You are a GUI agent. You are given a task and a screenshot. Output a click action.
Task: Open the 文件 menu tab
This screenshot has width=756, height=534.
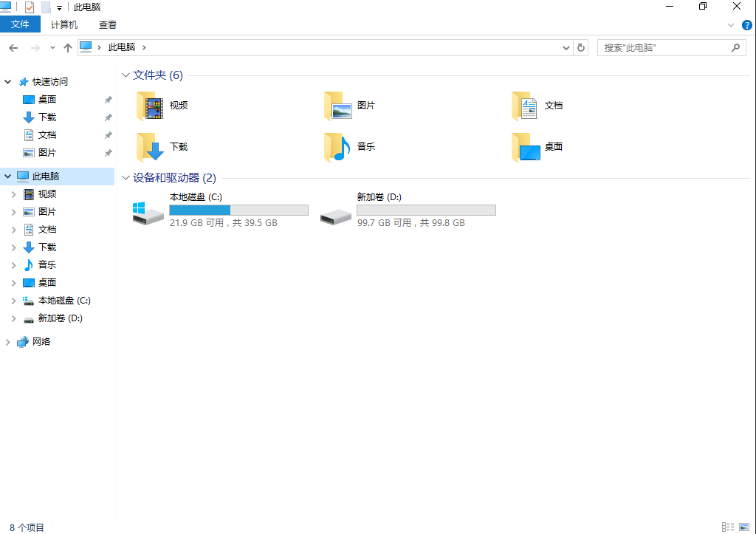tap(20, 24)
